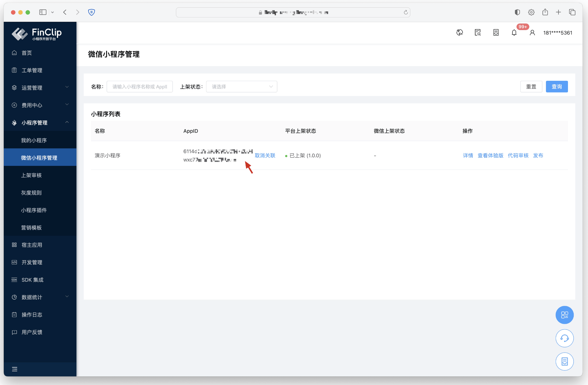Open 小程序插件 submenu item
This screenshot has height=385, width=588.
pos(40,210)
